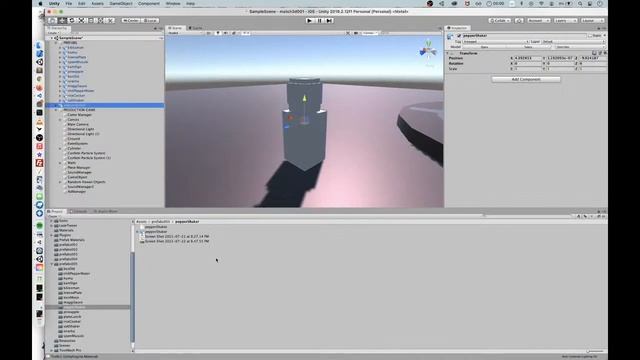640x360 pixels.
Task: Click the scene camera settings icon
Action: click(356, 33)
